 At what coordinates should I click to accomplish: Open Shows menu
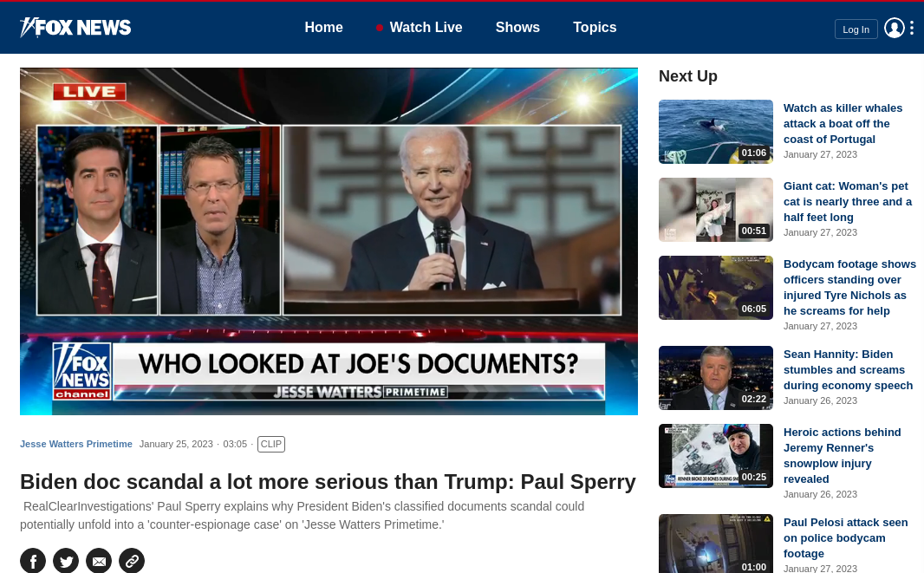point(517,28)
